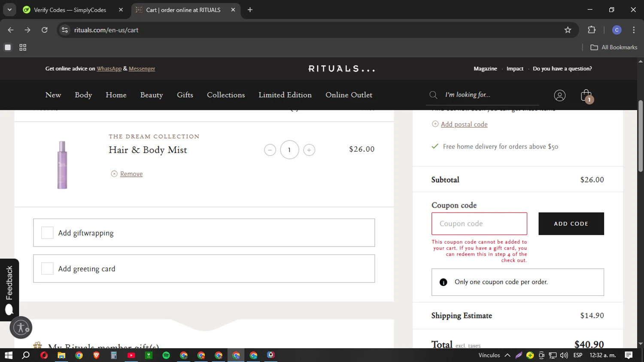Open the Feedback side tab
Screen dimensions: 644x362
click(x=9, y=289)
